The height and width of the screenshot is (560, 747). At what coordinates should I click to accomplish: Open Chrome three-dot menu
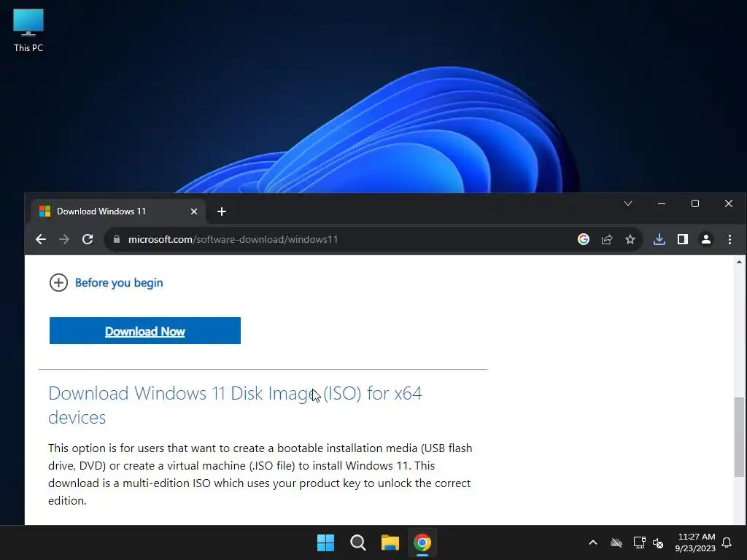coord(729,239)
